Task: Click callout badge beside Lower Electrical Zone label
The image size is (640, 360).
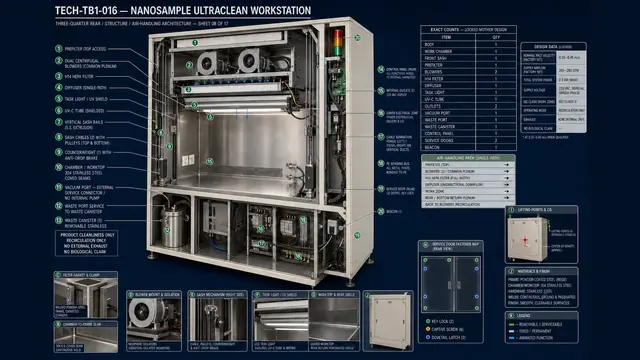Action: coord(381,113)
